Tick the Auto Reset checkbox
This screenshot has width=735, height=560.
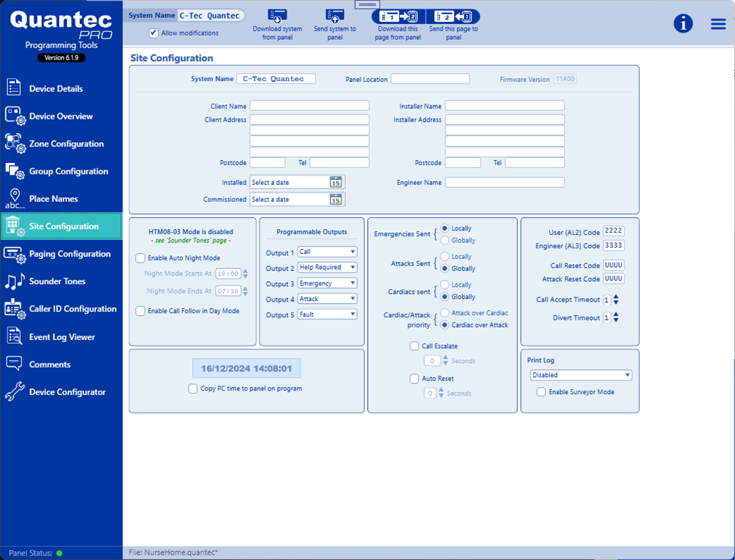point(414,378)
